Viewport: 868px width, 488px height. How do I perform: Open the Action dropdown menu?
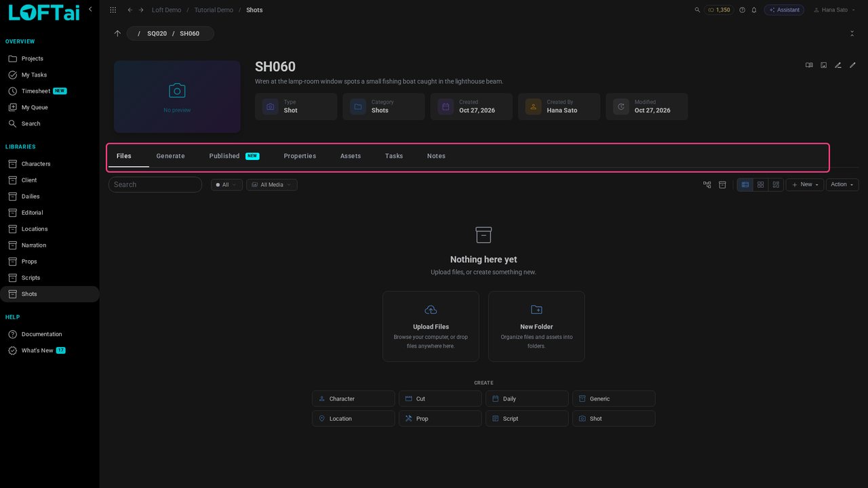(842, 184)
